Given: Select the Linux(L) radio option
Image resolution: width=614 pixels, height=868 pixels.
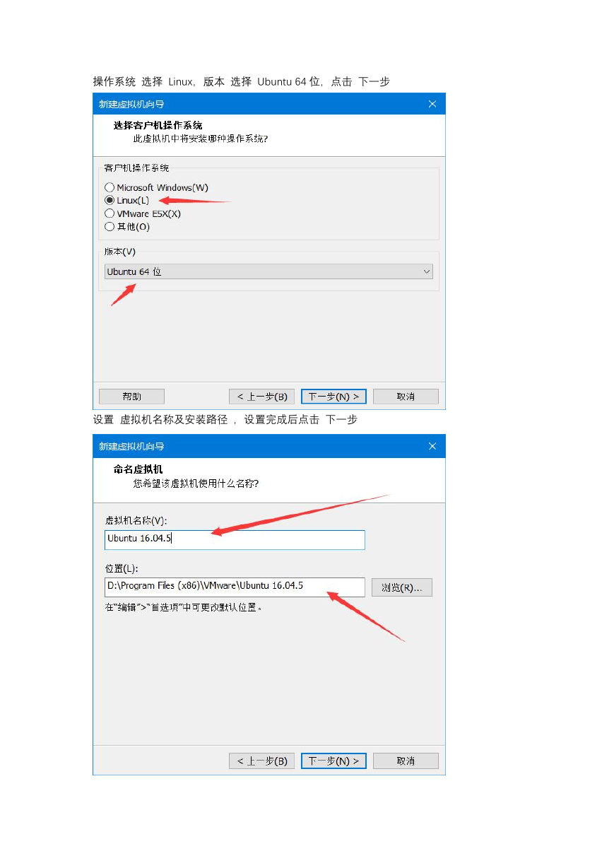Looking at the screenshot, I should (x=127, y=201).
